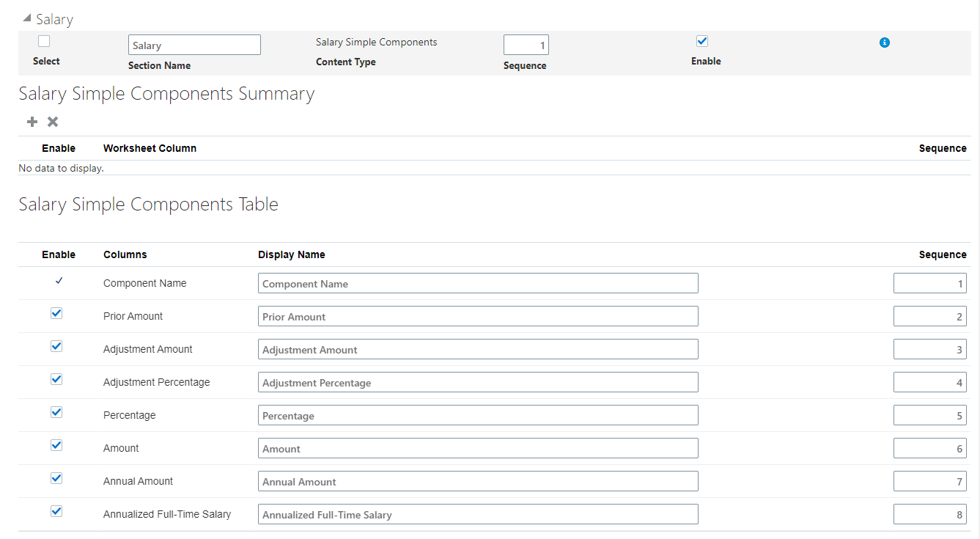Toggle the Annual Amount checkbox

(x=56, y=478)
